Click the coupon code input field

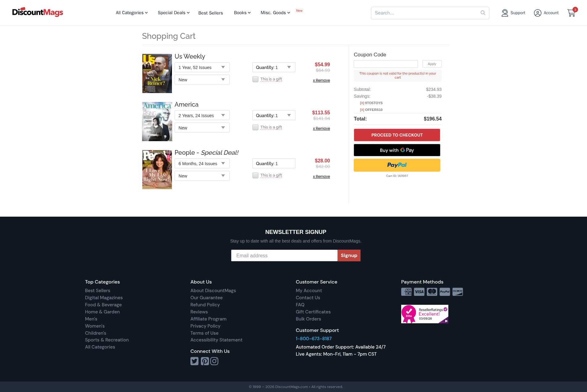click(385, 64)
